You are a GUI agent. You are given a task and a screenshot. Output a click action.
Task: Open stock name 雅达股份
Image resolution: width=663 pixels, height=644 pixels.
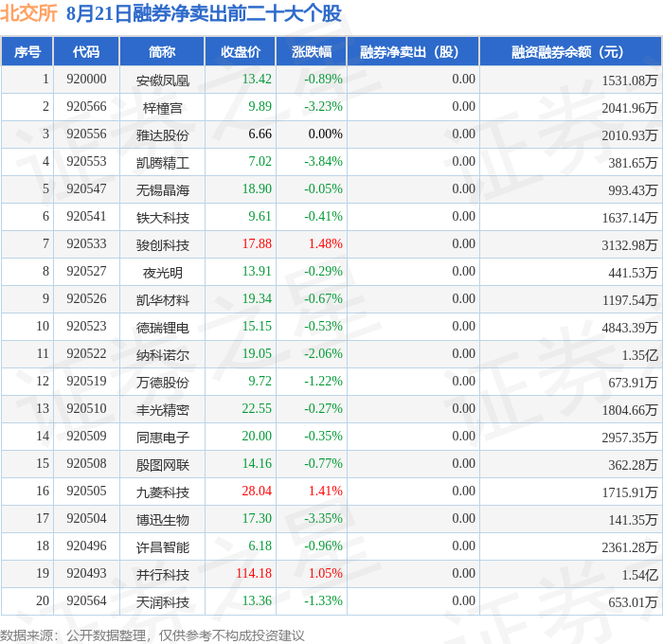163,135
